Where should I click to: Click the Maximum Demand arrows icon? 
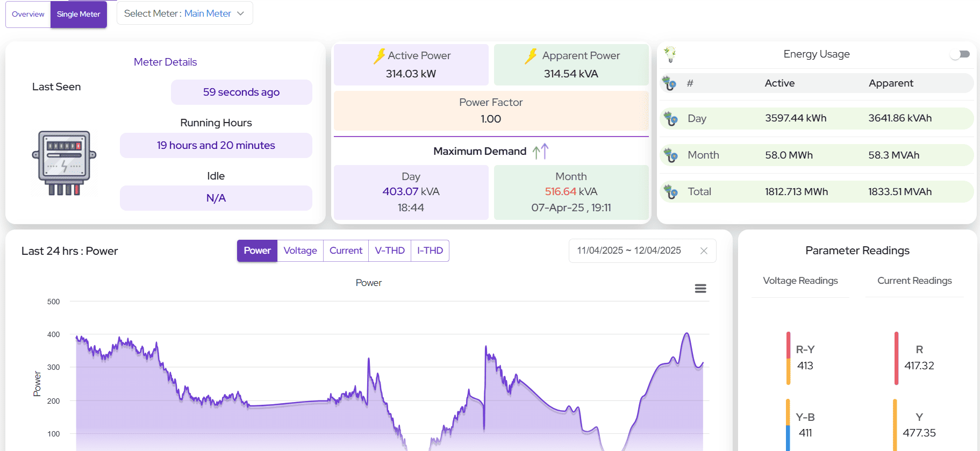[x=540, y=152]
